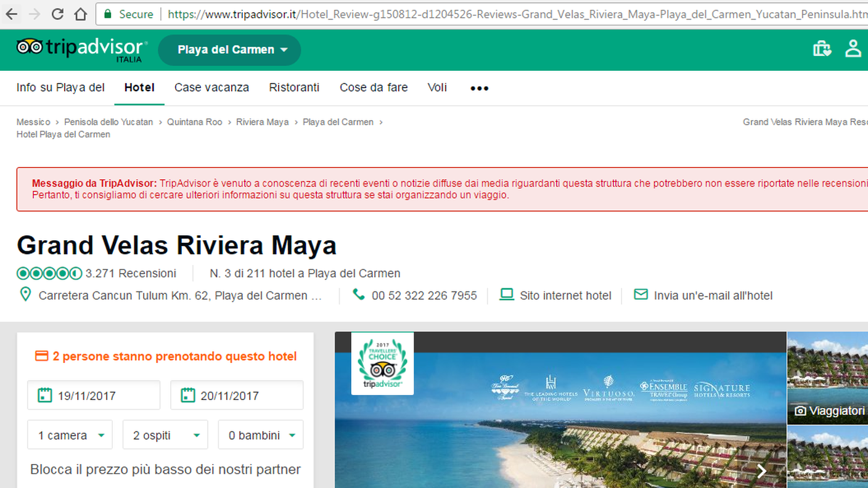This screenshot has width=868, height=488.
Task: Click the Messico breadcrumb link
Action: click(33, 122)
